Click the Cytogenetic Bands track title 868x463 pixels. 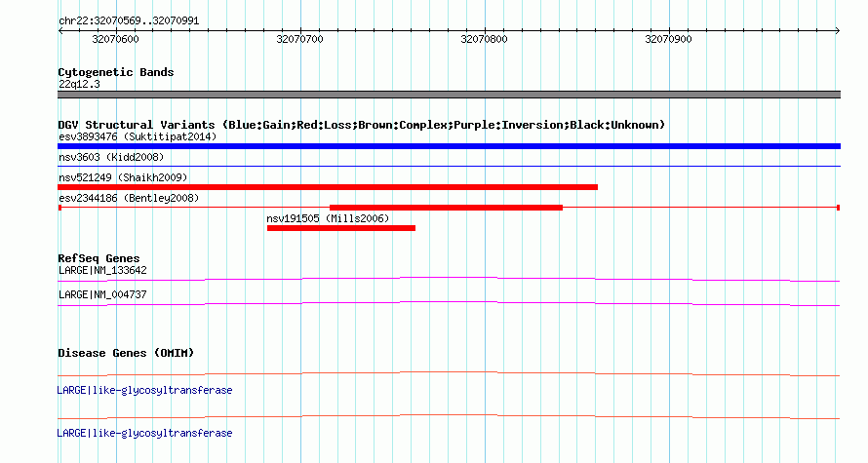(116, 72)
